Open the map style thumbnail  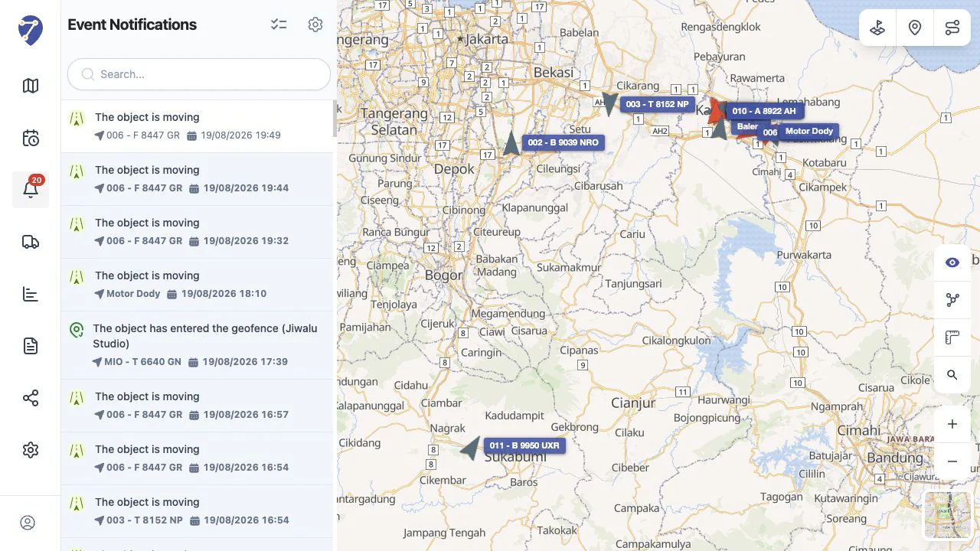(948, 515)
